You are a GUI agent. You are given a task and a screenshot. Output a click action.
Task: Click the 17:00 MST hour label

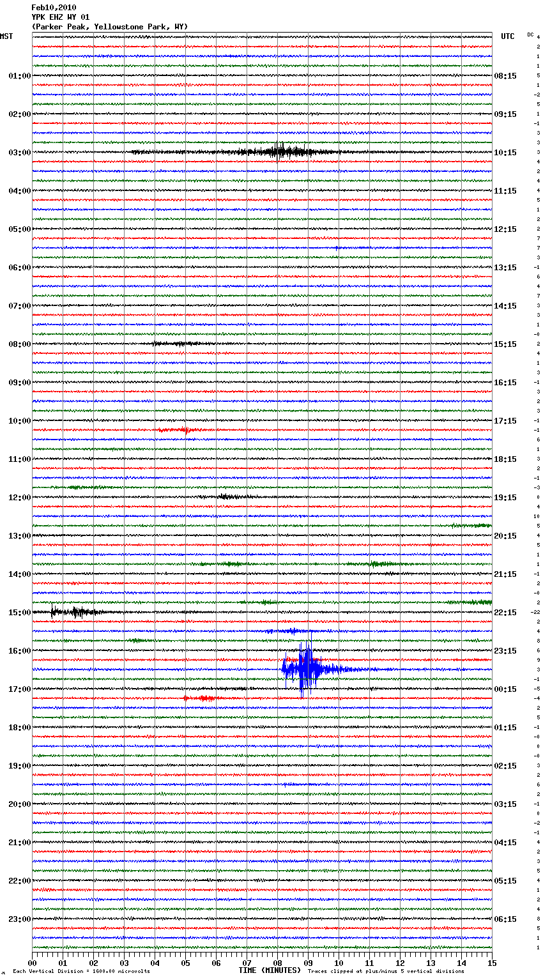tap(20, 689)
